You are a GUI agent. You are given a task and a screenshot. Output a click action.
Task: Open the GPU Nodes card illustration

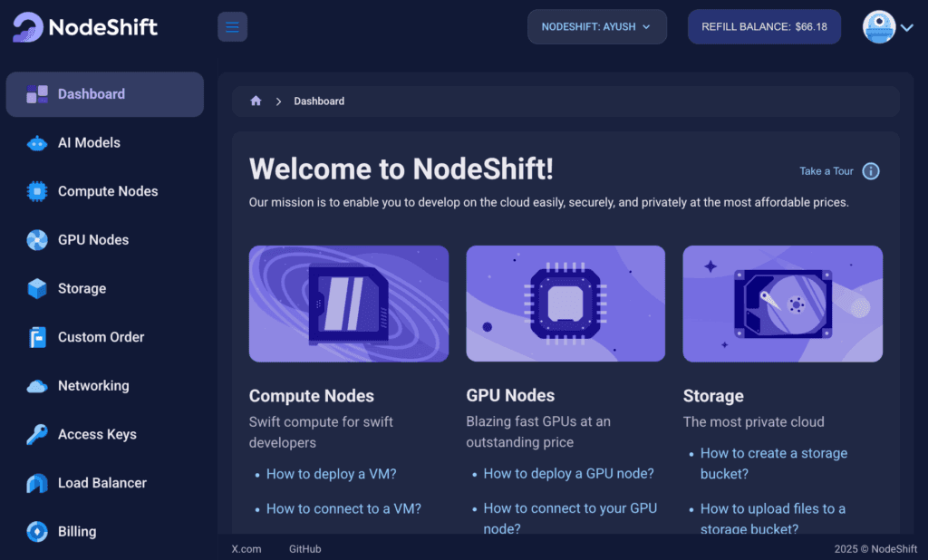[x=565, y=304]
